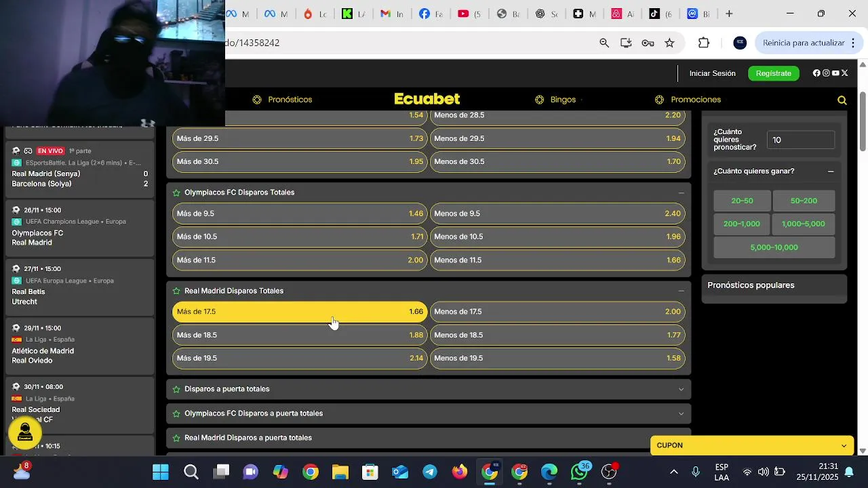Viewport: 868px width, 488px height.
Task: Select Más de 19.5 at 2.14
Action: click(x=300, y=358)
